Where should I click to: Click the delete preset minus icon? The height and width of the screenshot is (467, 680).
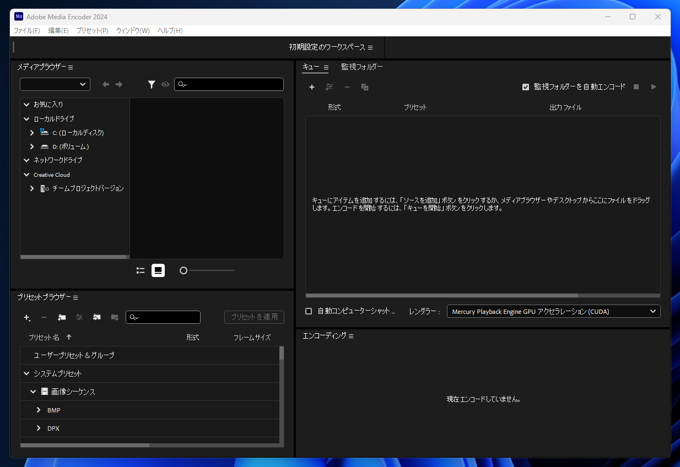pyautogui.click(x=44, y=317)
